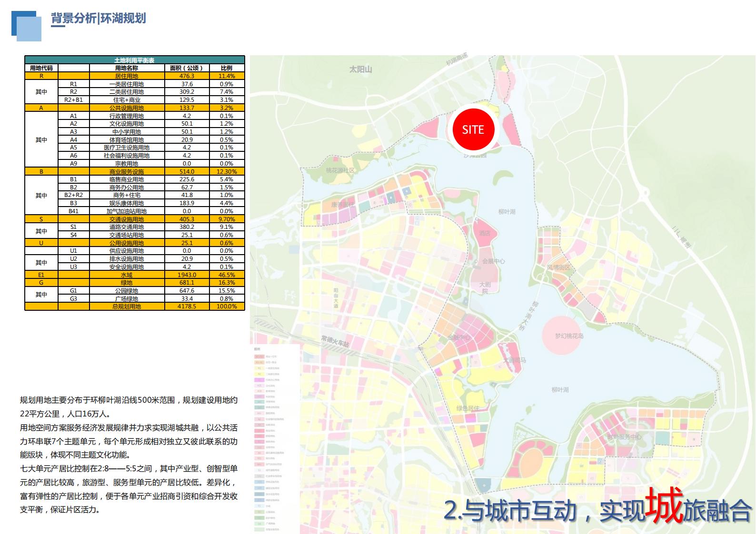Click the 总规划用地 total row name
Image resolution: width=756 pixels, height=534 pixels.
127,307
